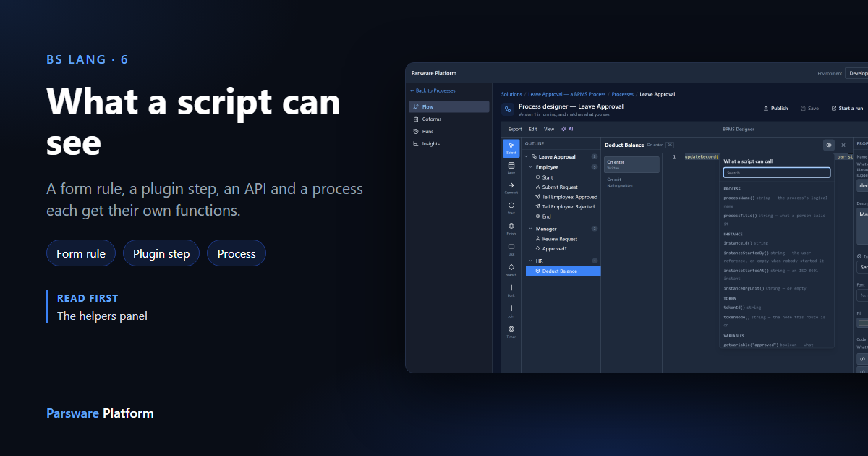
Task: Open Insights in sidebar
Action: [449, 144]
